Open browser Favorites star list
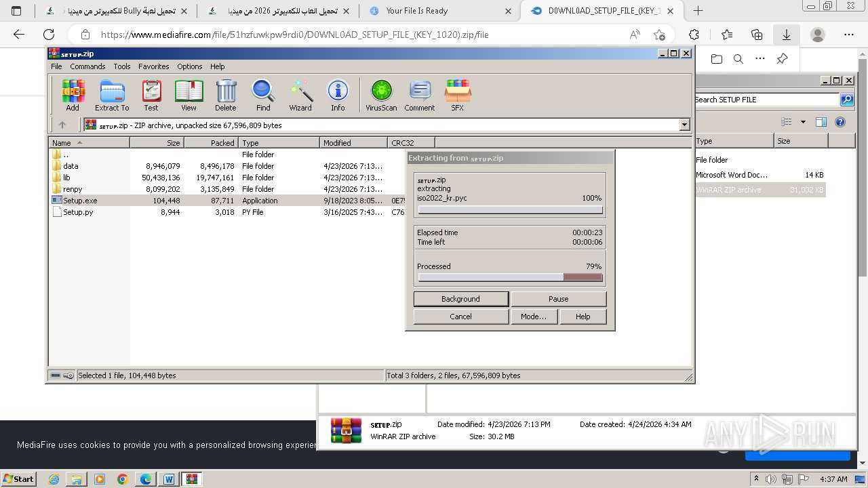 click(x=727, y=35)
